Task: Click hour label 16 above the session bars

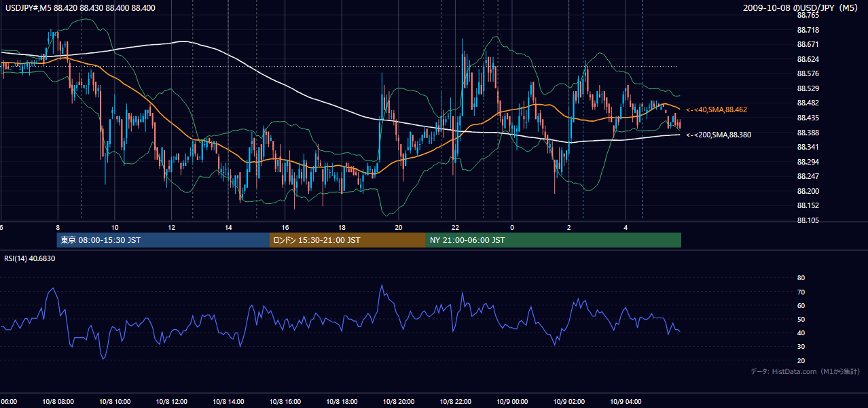Action: (x=285, y=227)
